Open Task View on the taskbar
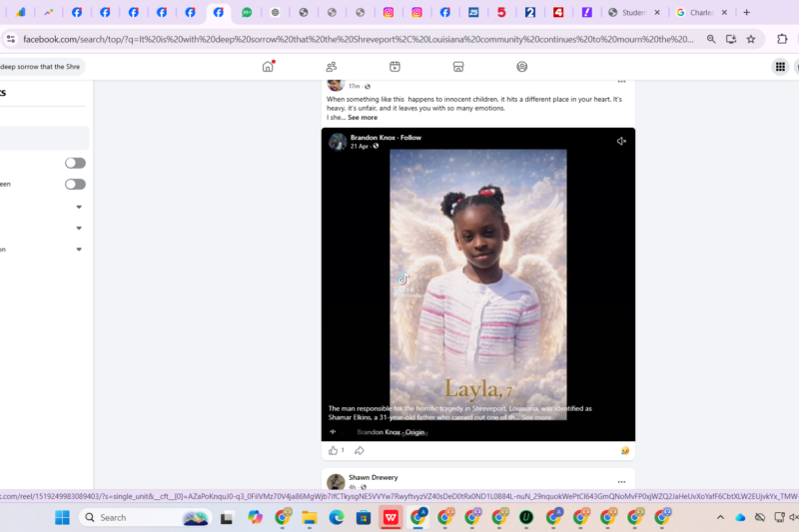 227,518
